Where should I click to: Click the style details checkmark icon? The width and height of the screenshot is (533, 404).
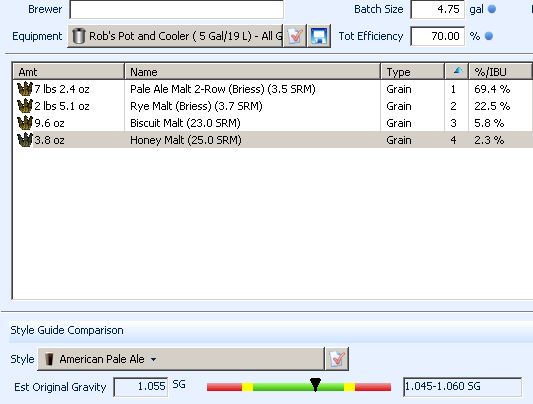pos(337,359)
